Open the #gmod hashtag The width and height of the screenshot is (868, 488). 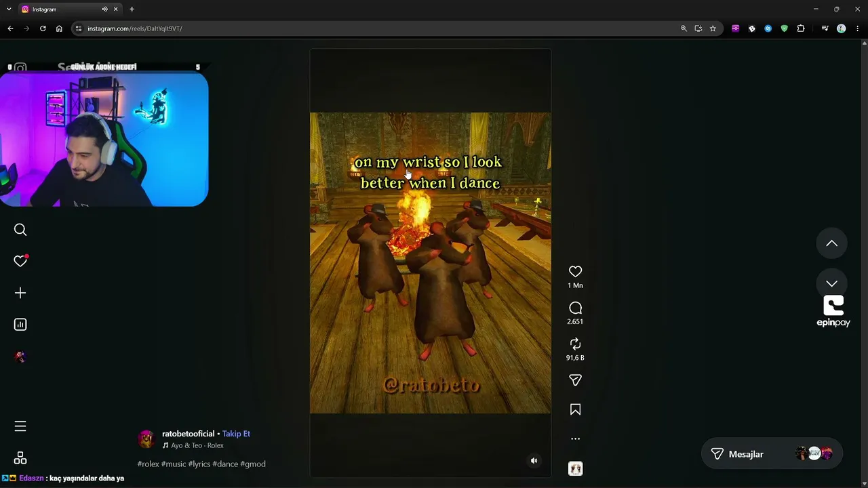tap(253, 464)
